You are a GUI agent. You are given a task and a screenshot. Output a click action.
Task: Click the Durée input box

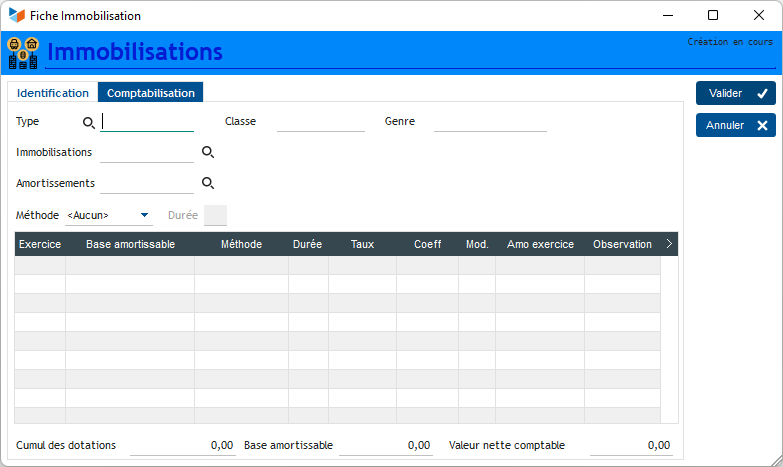215,215
